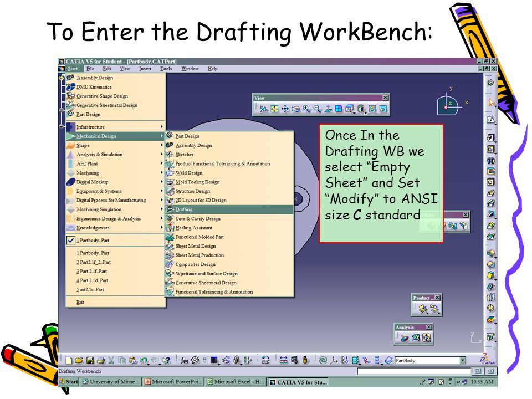The height and width of the screenshot is (399, 532).
Task: Click the command input field in status bar
Action: tap(414, 371)
